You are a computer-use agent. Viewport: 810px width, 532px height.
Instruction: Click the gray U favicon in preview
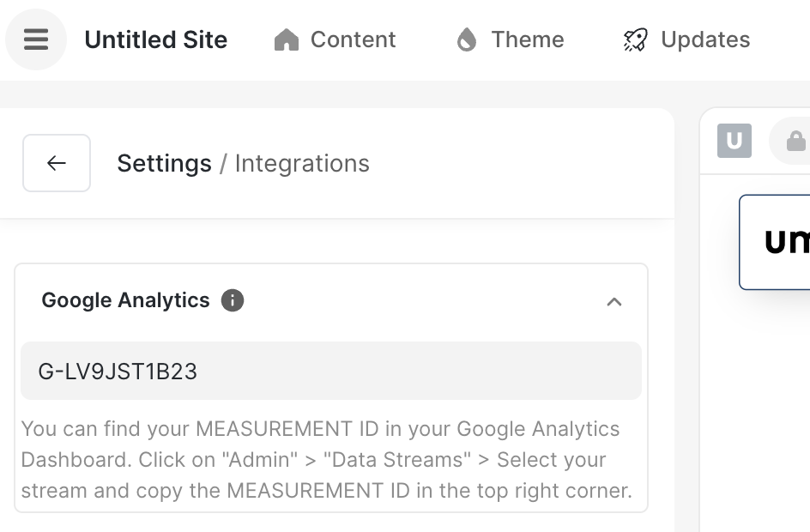[734, 142]
